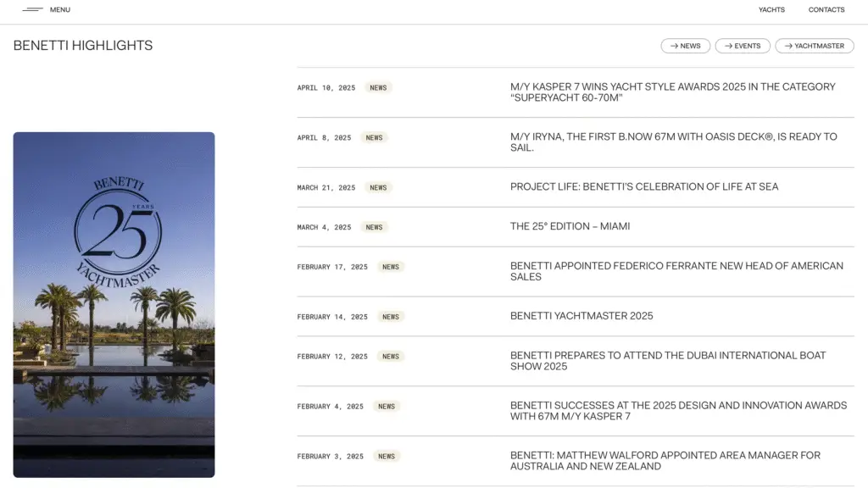Image resolution: width=868 pixels, height=488 pixels.
Task: Open the YACHTS navigation link
Action: tap(771, 9)
